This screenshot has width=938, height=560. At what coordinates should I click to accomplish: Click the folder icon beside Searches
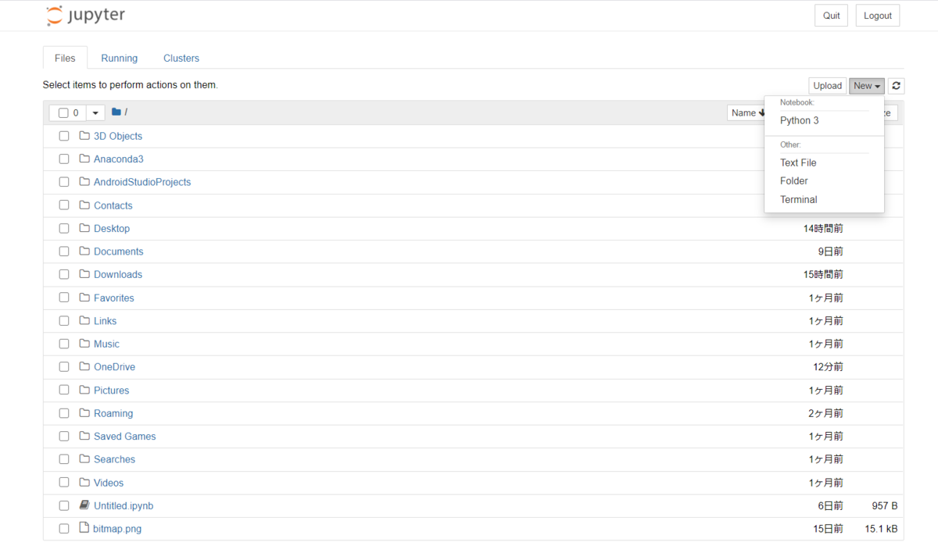[x=84, y=459]
